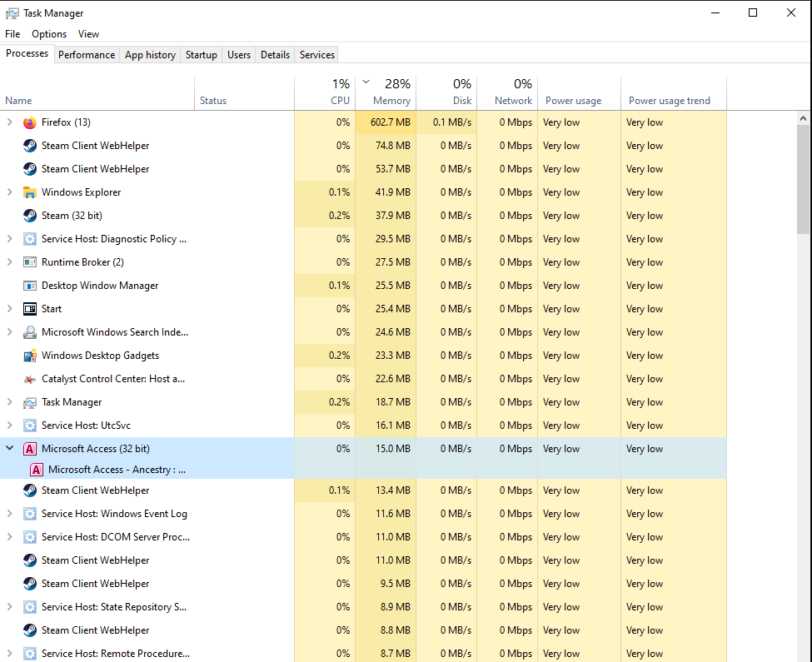Expand the Service Host: DCOM Server group
Image resolution: width=812 pixels, height=662 pixels.
[9, 537]
